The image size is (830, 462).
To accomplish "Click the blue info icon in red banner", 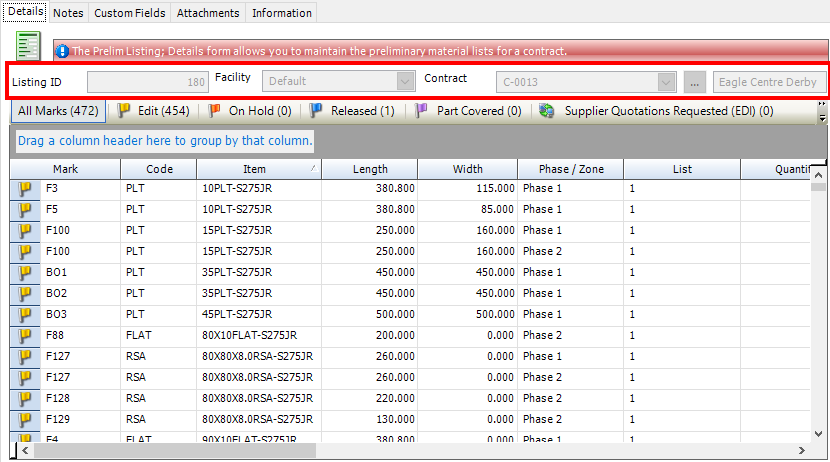I will 62,50.
